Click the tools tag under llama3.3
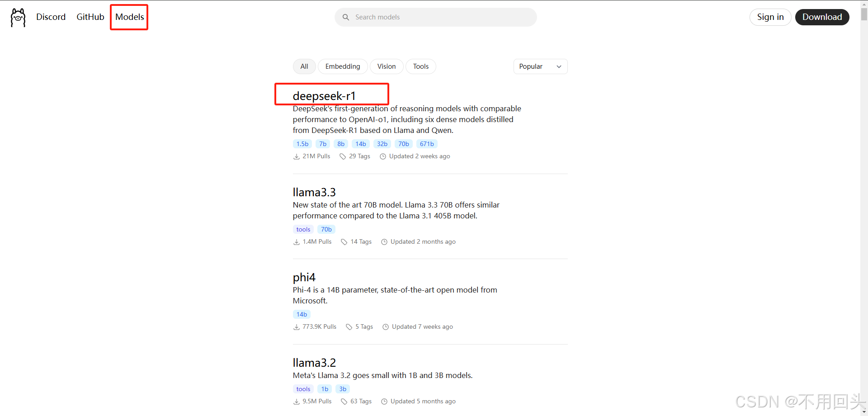 [x=303, y=230]
